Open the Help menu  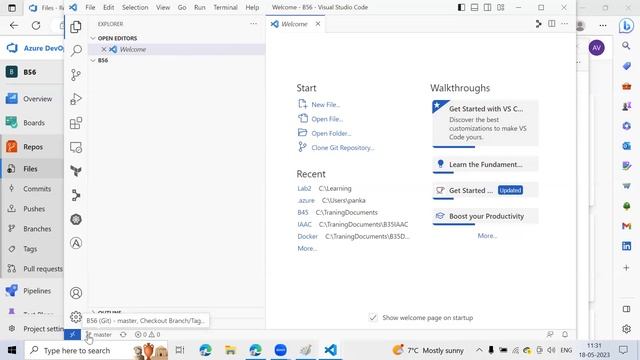point(252,7)
